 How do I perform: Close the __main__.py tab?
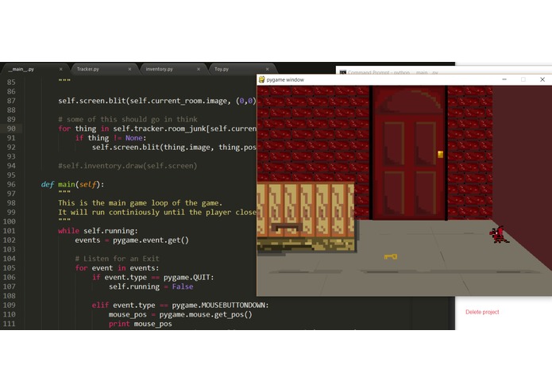(60, 69)
